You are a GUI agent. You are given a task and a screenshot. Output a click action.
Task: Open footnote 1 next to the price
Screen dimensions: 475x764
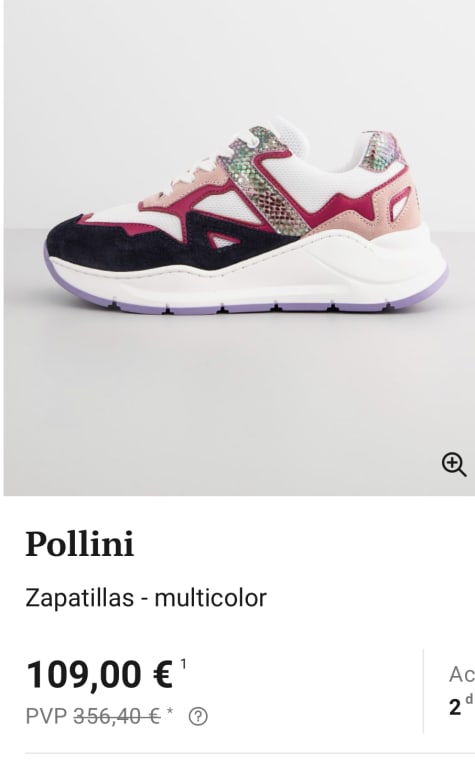click(x=183, y=664)
